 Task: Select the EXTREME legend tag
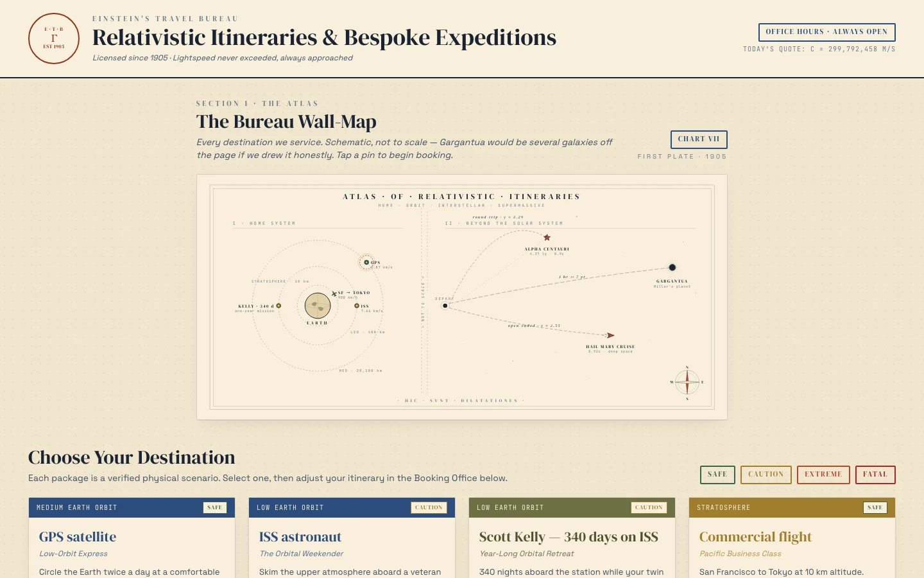click(x=823, y=475)
